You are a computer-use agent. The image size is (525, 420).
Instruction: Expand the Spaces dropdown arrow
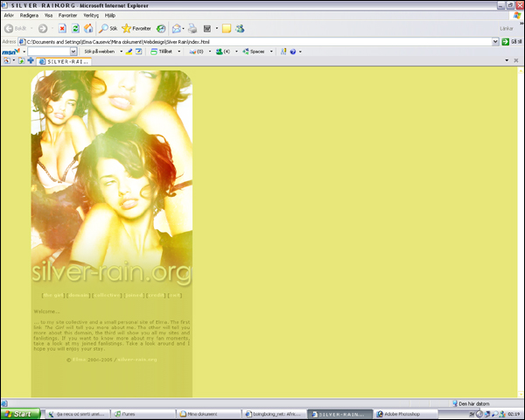[x=271, y=52]
